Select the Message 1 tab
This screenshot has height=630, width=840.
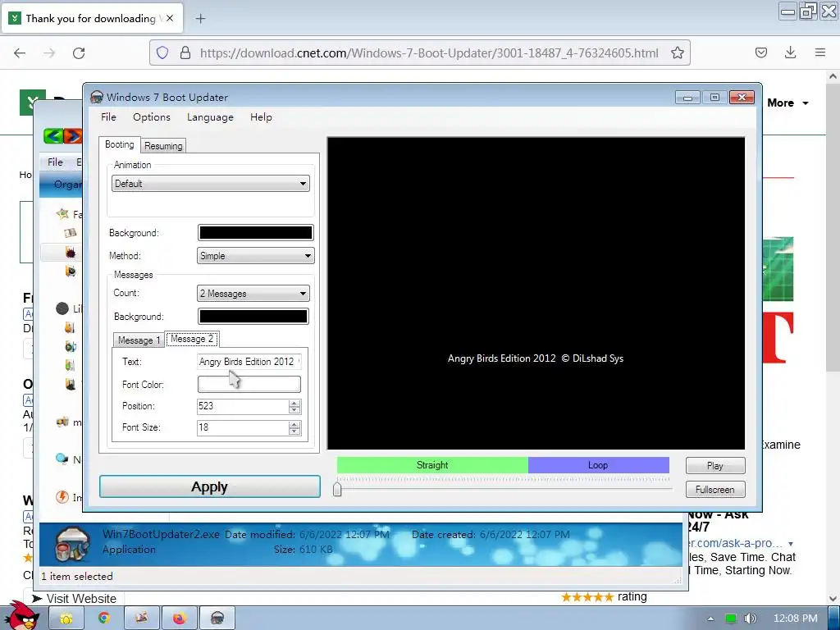pos(139,340)
